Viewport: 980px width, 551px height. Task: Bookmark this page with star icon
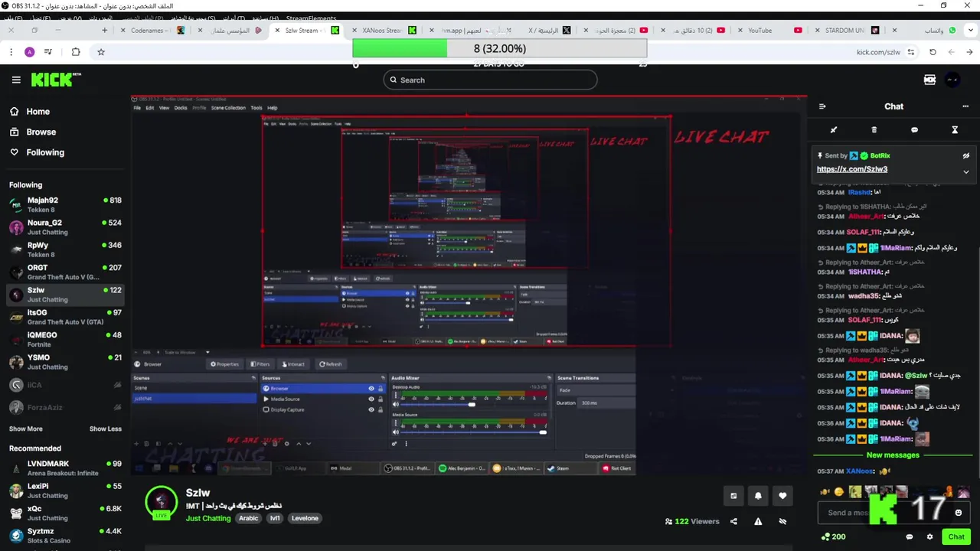coord(100,52)
